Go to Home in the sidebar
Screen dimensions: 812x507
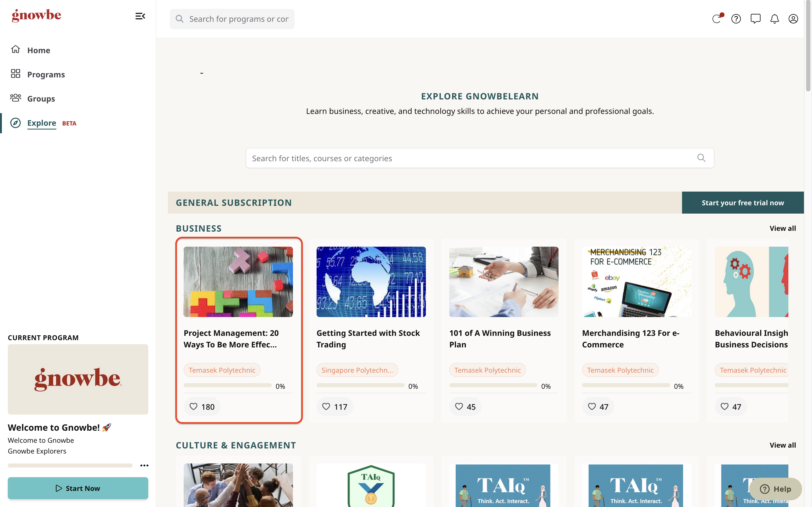39,50
